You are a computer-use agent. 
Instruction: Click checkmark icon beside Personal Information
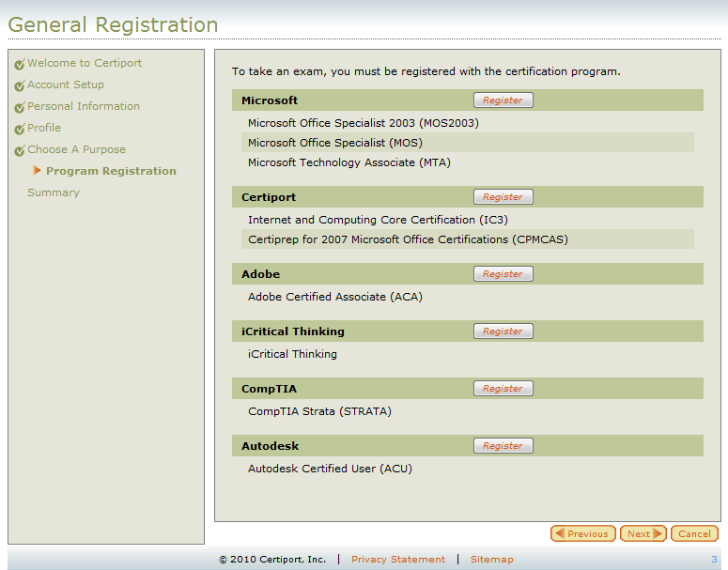click(x=20, y=107)
